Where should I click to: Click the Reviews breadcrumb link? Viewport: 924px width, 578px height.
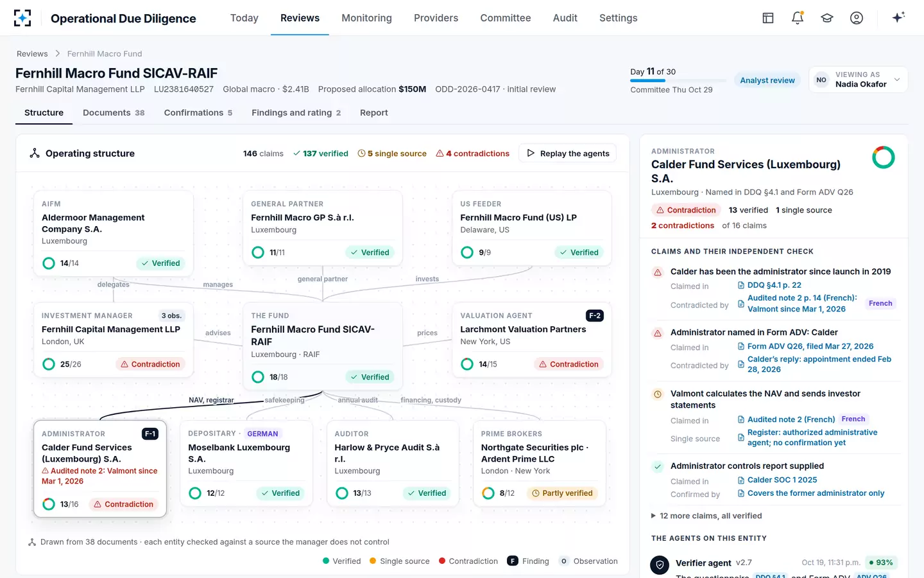coord(32,54)
